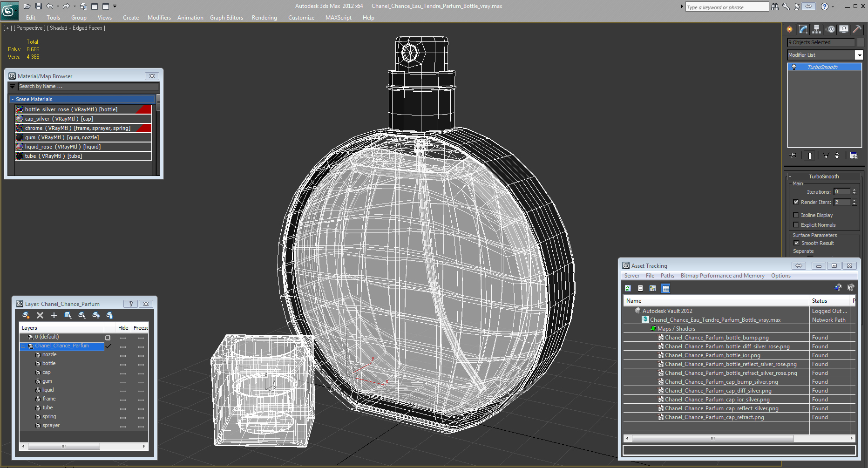Open the Modifiers menu
This screenshot has height=468, width=868.
point(159,18)
